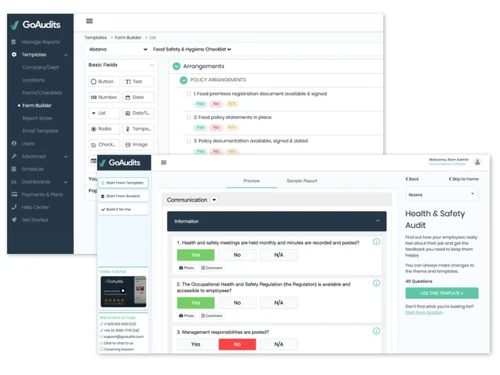Viewport: 500px width, 375px height.
Task: Select the Radio field type
Action: [x=104, y=129]
